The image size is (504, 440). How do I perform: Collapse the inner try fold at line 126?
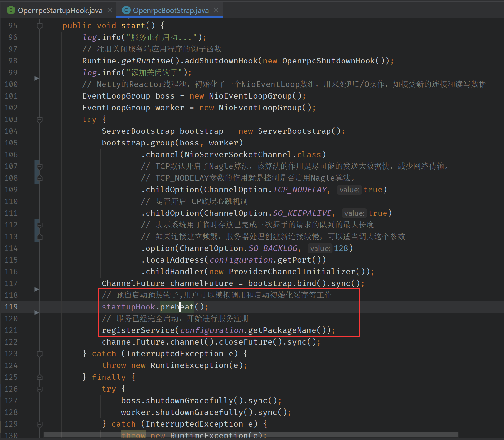(40, 389)
